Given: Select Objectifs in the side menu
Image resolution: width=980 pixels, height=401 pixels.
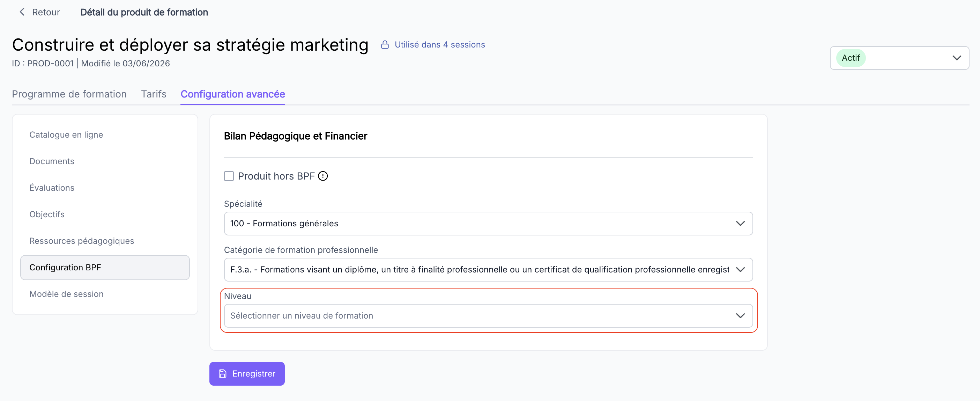Looking at the screenshot, I should pyautogui.click(x=47, y=214).
